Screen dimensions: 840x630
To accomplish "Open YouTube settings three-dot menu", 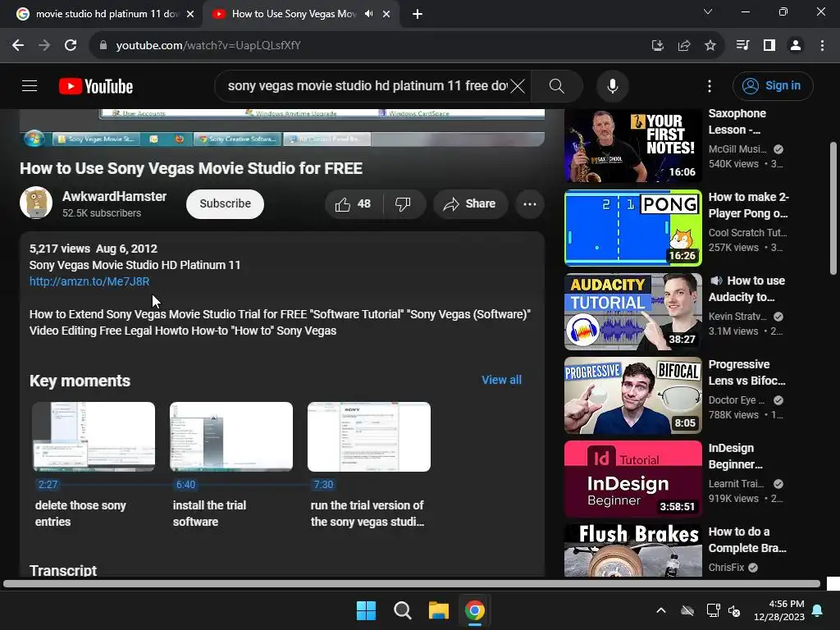I will (710, 85).
